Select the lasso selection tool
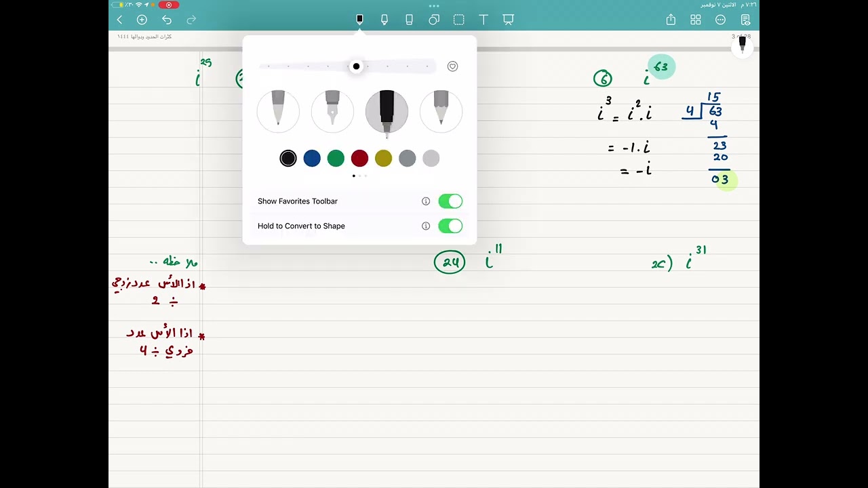 (x=459, y=20)
